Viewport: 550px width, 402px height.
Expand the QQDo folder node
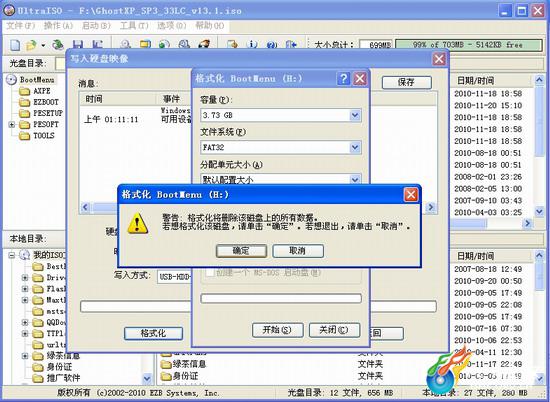tap(25, 322)
